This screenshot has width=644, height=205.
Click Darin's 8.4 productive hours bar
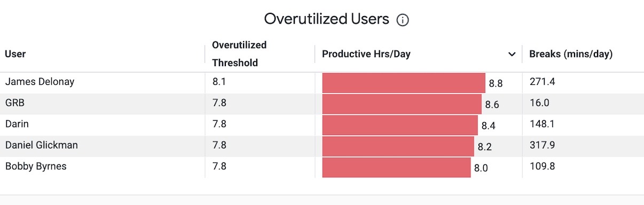(x=400, y=125)
